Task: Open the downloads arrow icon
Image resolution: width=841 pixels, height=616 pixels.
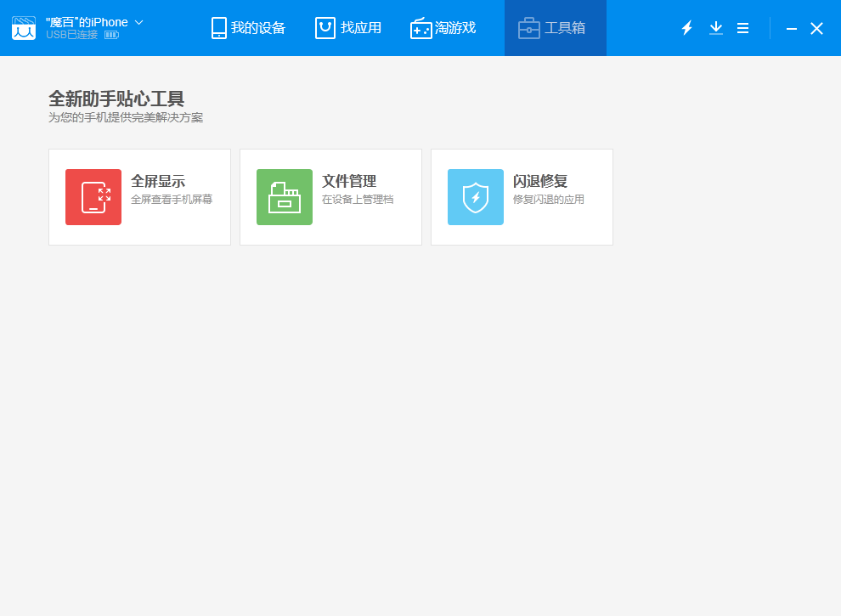Action: pyautogui.click(x=716, y=28)
